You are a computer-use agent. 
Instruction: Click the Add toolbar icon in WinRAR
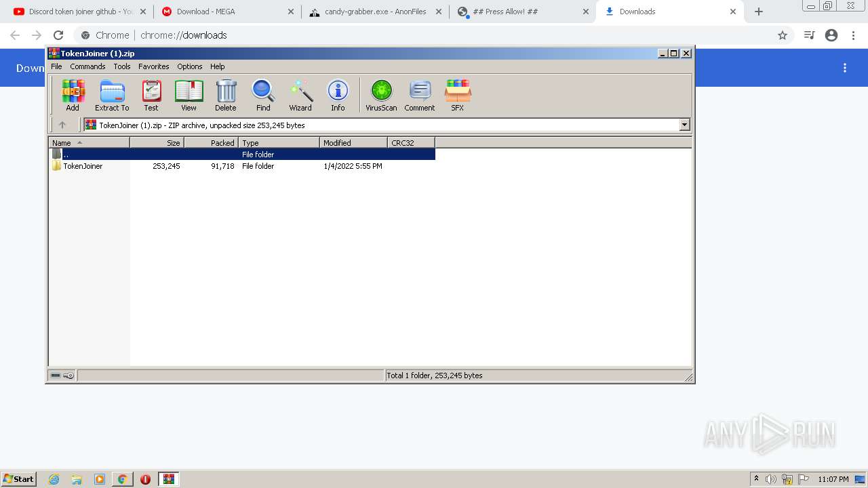tap(73, 95)
